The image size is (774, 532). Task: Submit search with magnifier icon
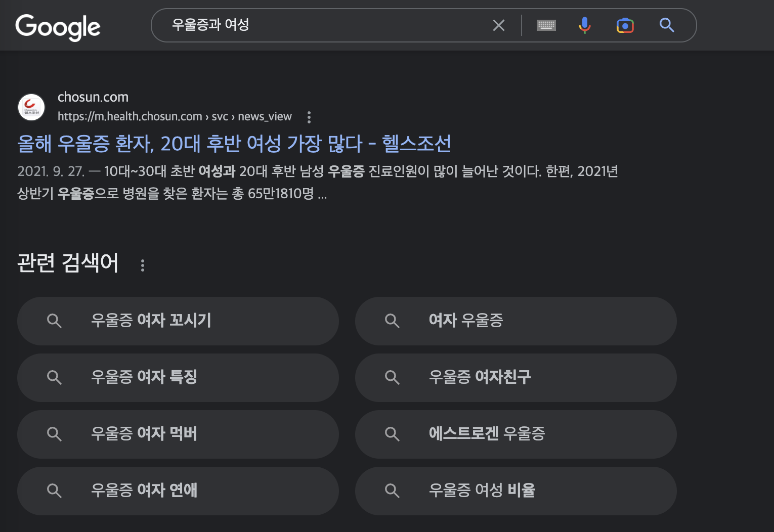coord(667,25)
